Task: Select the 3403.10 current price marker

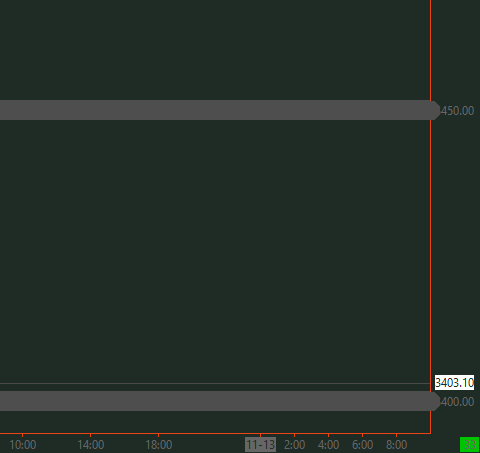Action: [454, 382]
